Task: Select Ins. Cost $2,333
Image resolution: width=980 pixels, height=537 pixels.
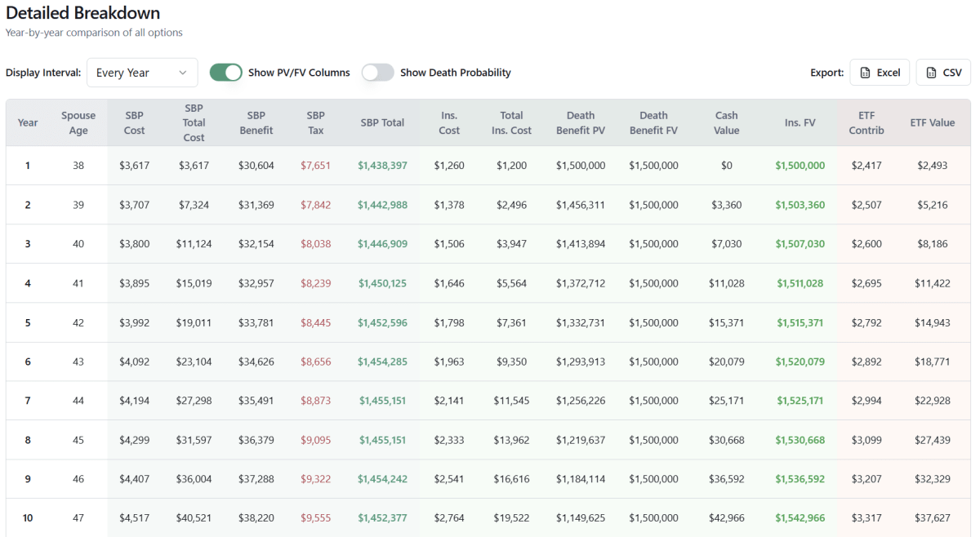Action: 449,440
